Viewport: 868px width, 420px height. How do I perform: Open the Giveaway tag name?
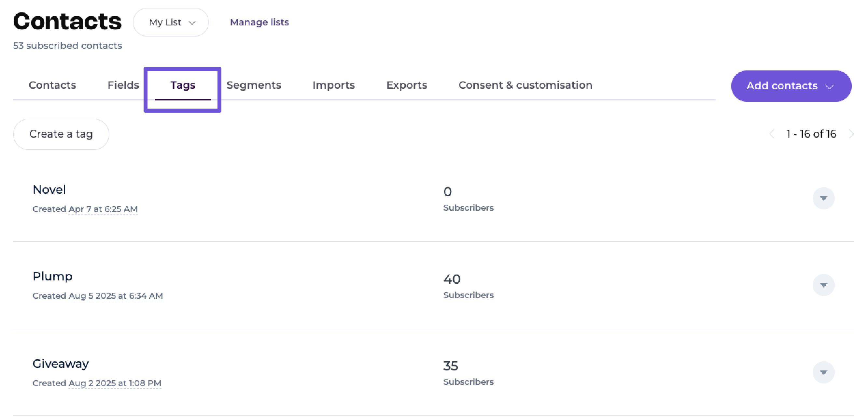click(x=61, y=364)
